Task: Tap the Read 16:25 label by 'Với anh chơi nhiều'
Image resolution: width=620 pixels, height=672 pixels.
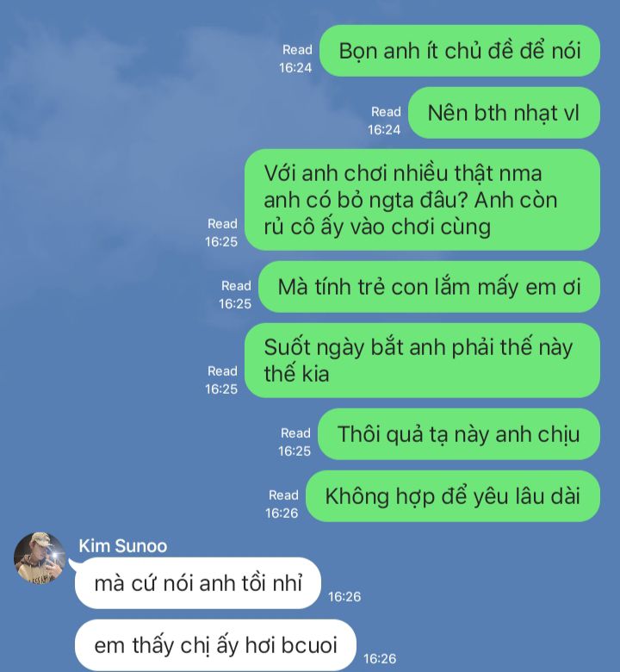Action: (221, 233)
